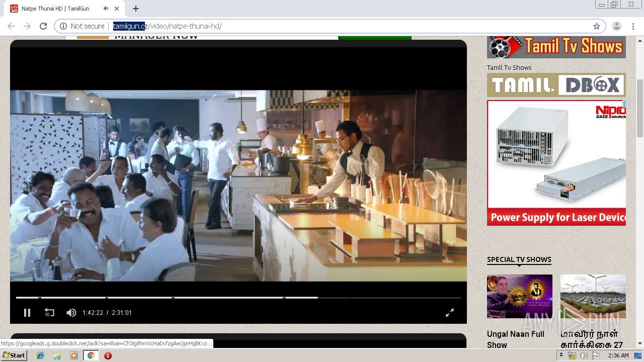Screen dimensions: 644x362
Task: Mute tab audio speaker icon
Action: pyautogui.click(x=106, y=9)
